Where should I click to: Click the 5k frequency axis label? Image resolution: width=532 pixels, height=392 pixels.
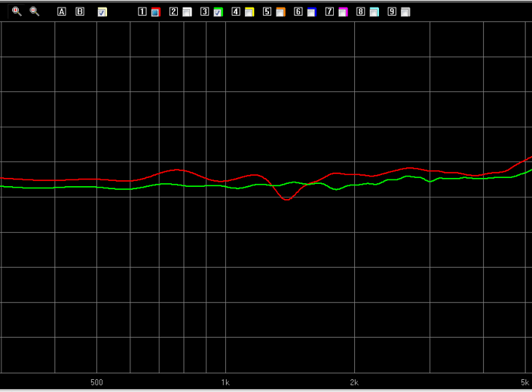click(525, 382)
